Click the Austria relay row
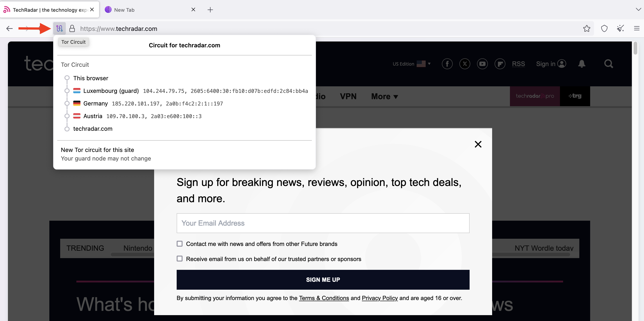The height and width of the screenshot is (321, 644). [x=133, y=116]
